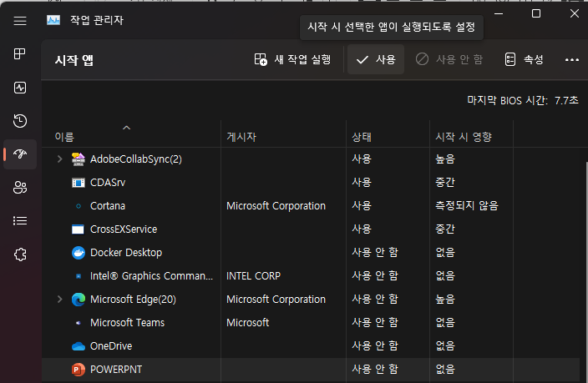588x383 pixels.
Task: Open the App history page in sidebar
Action: click(20, 121)
